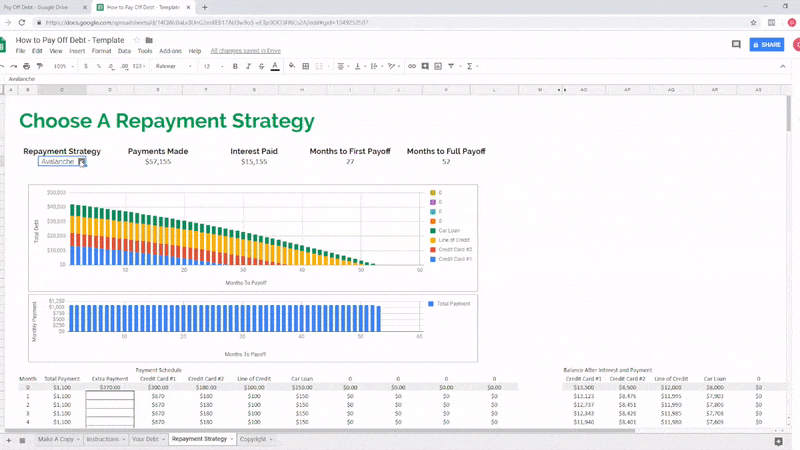Click the Car Loan green legend swatch
This screenshot has width=800, height=450.
(433, 231)
